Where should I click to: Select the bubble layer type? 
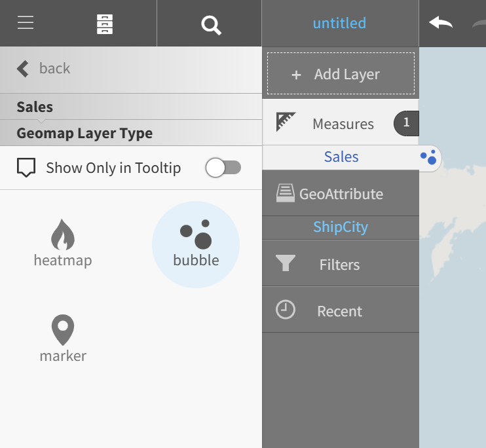196,244
